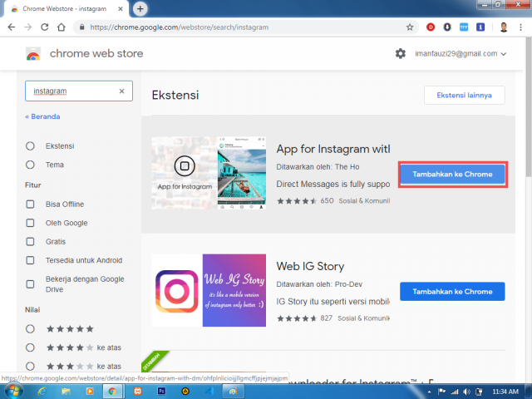Open the Chrome profile avatar
The width and height of the screenshot is (532, 399).
coord(504,27)
